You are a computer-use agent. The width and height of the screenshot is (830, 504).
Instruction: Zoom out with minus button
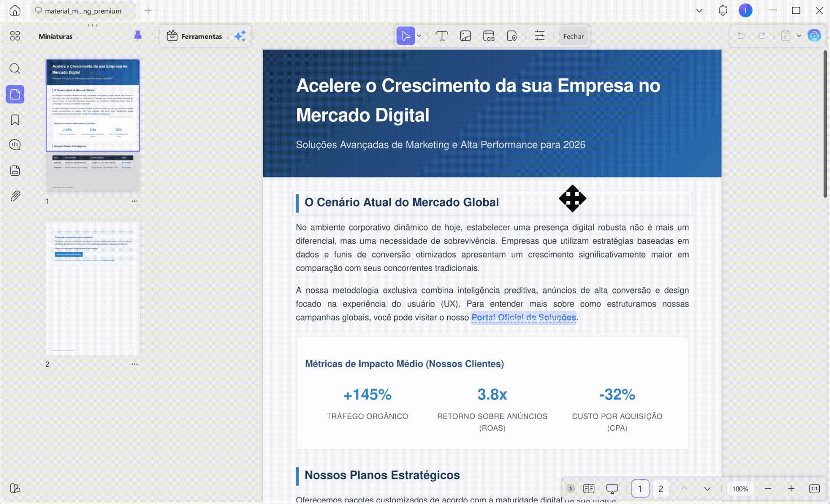pyautogui.click(x=768, y=488)
